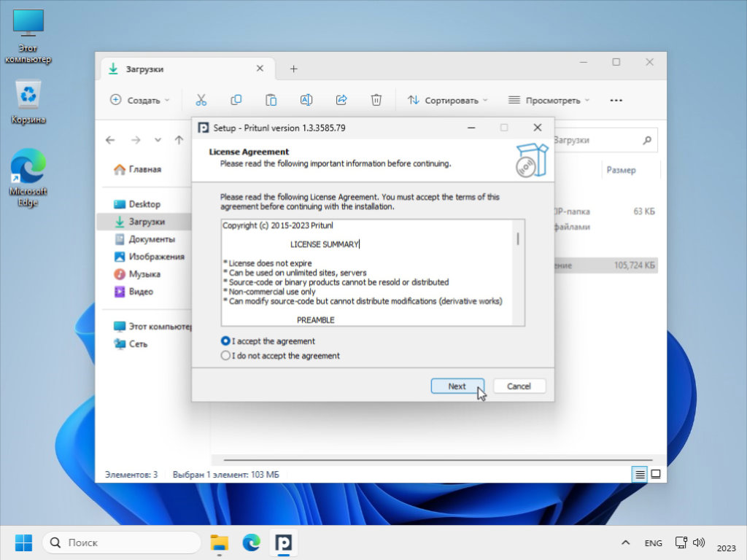
Task: Show hidden tray icons chevron
Action: [625, 542]
